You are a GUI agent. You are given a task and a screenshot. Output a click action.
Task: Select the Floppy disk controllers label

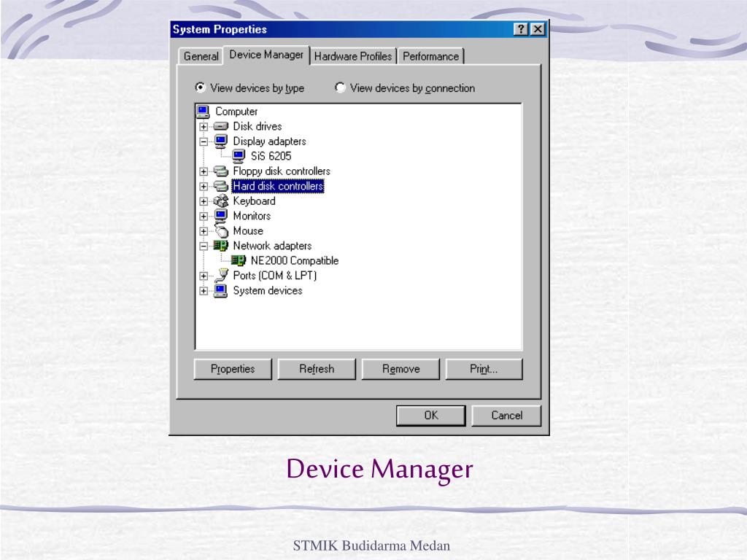(x=282, y=171)
